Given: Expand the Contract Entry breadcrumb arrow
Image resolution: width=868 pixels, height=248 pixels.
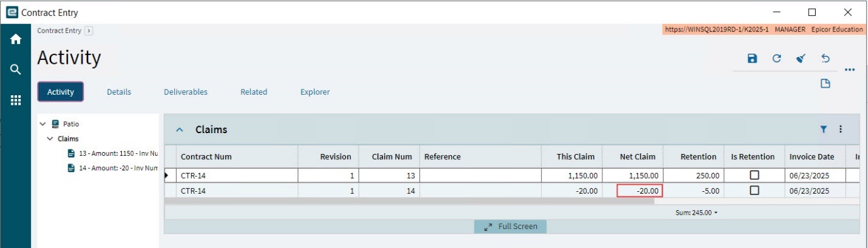Looking at the screenshot, I should (89, 30).
